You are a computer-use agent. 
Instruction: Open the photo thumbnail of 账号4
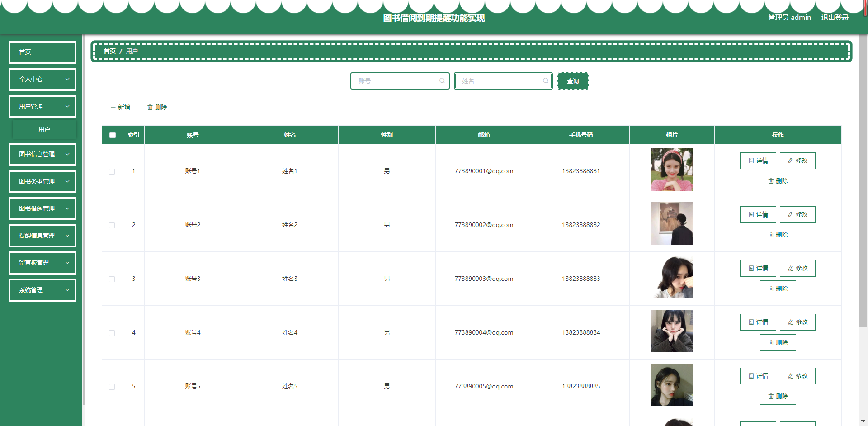pos(672,331)
